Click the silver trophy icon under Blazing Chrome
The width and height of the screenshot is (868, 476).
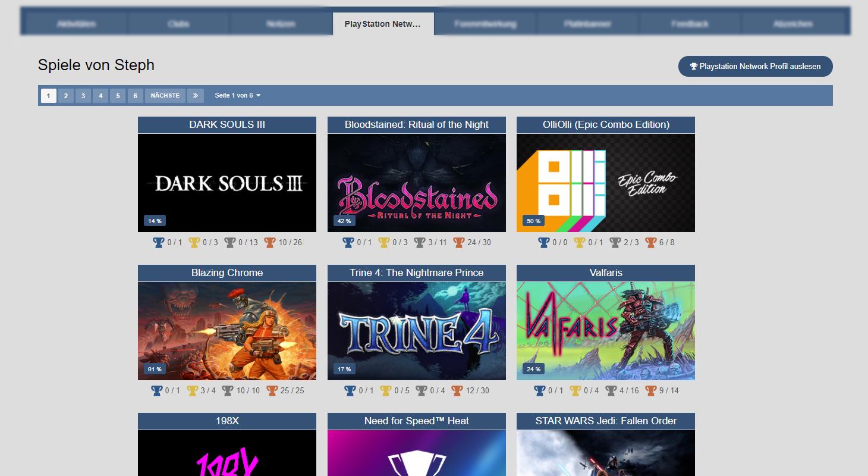[x=228, y=390]
